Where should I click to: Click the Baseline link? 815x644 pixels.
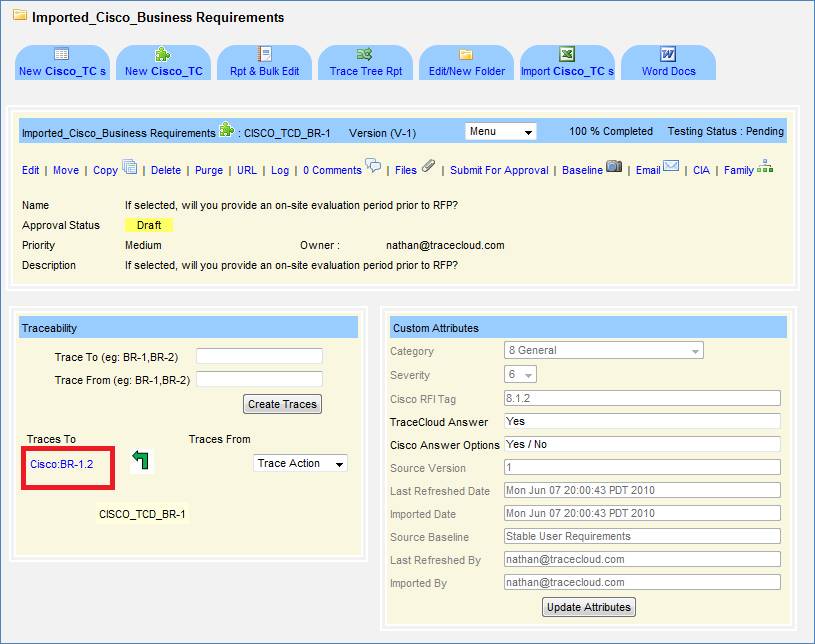(x=583, y=170)
